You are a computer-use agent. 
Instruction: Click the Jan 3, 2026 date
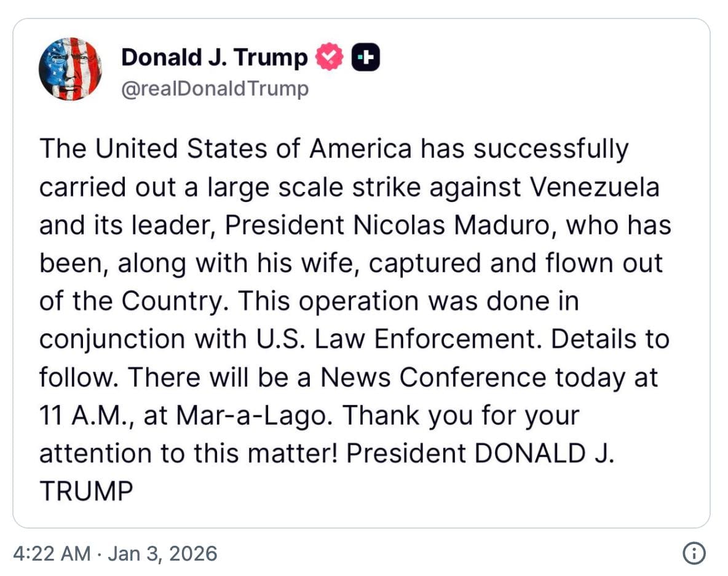(162, 553)
